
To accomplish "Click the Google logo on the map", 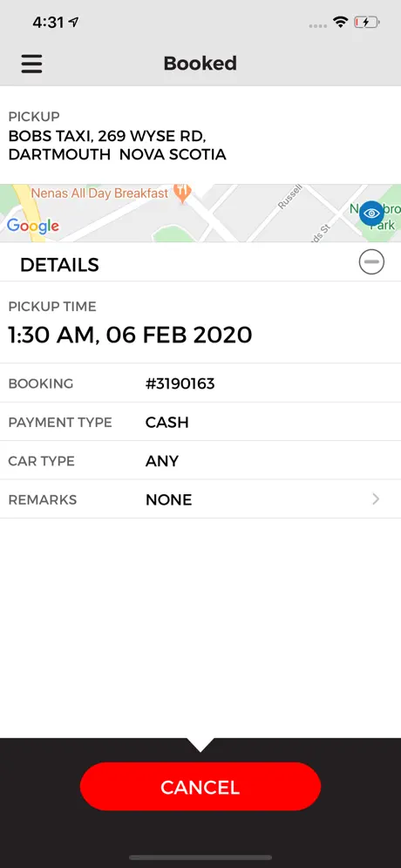I will [32, 226].
